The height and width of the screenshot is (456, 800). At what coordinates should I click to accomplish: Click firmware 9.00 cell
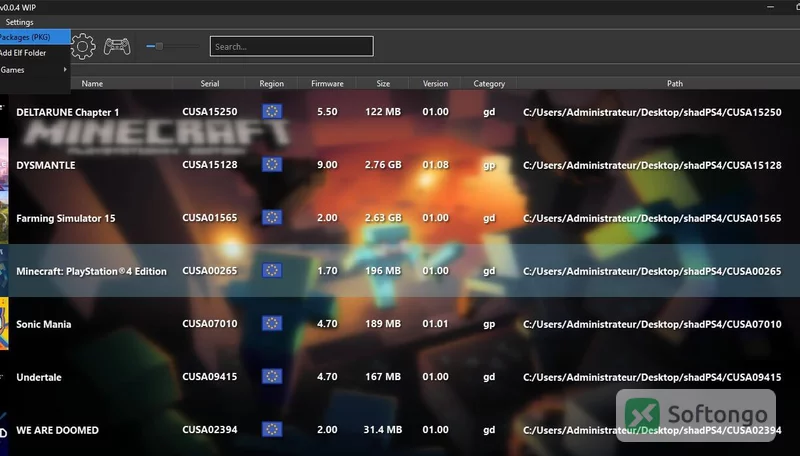pos(327,165)
